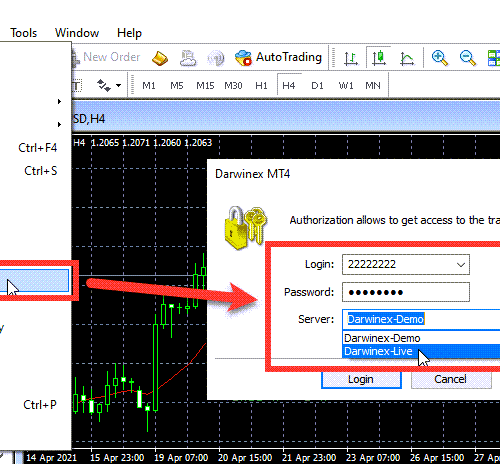
Task: Select the M15 timeframe
Action: tap(205, 86)
